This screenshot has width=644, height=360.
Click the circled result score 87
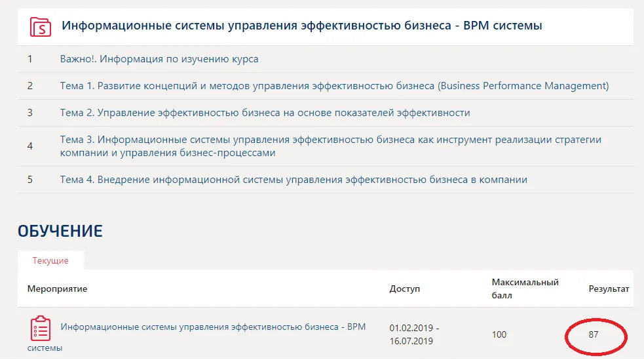click(x=594, y=334)
